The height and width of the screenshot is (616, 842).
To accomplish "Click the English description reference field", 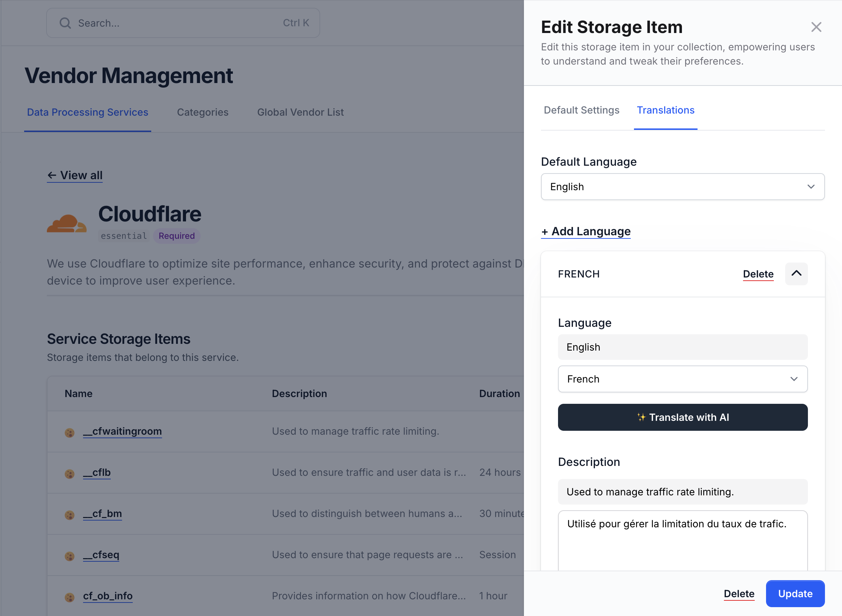I will coord(682,492).
